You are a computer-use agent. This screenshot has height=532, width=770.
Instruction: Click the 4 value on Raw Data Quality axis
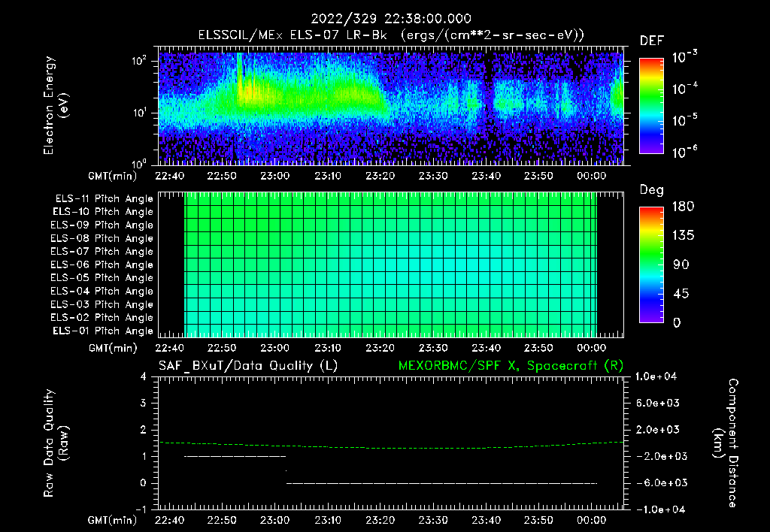click(144, 377)
